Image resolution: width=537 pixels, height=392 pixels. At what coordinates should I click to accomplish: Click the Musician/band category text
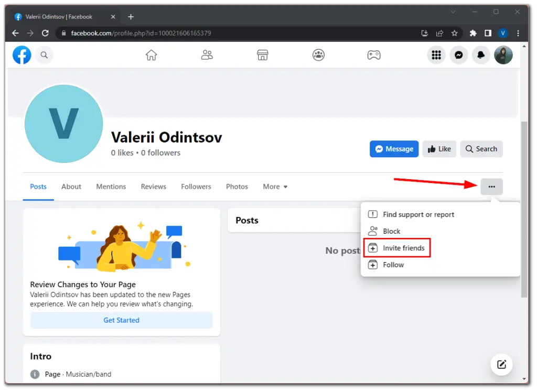tap(88, 374)
